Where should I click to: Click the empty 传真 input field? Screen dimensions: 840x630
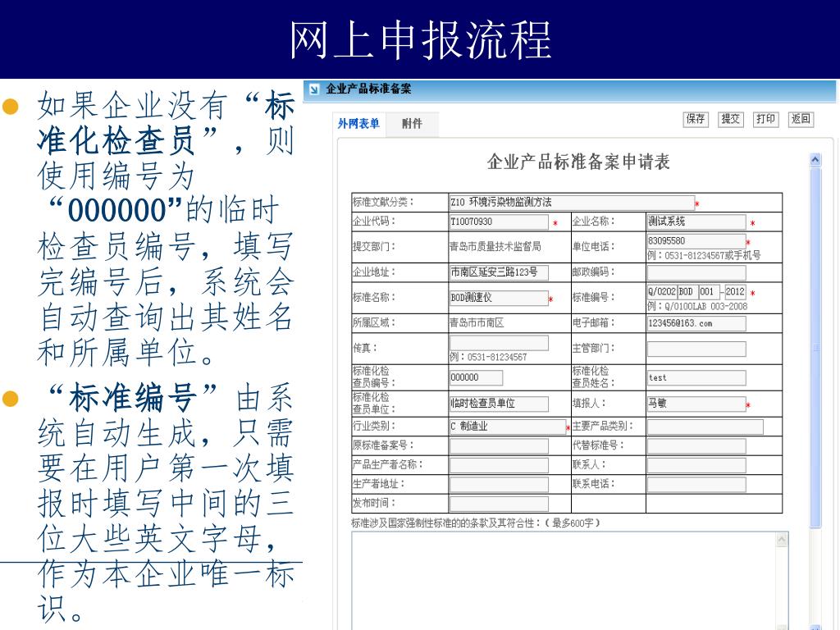point(499,343)
